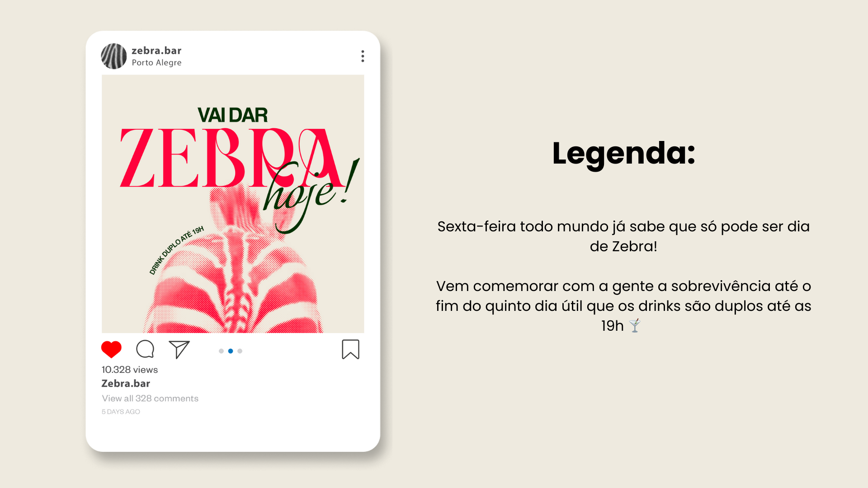Save post using bookmark icon

351,349
